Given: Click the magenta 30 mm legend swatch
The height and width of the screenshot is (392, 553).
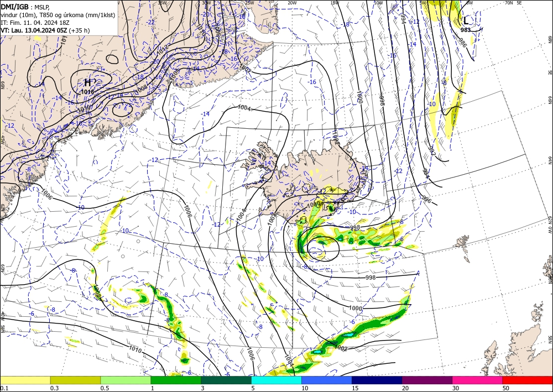Looking at the screenshot, I should coord(478,380).
